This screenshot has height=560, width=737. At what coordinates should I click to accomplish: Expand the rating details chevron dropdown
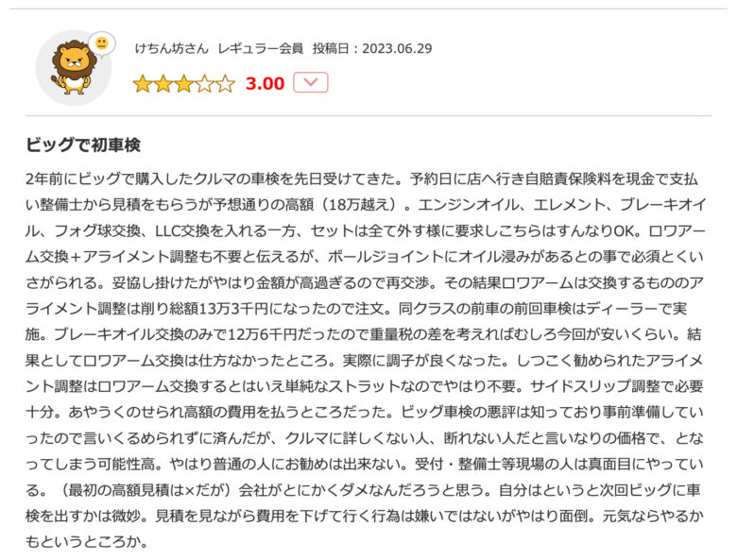[311, 83]
